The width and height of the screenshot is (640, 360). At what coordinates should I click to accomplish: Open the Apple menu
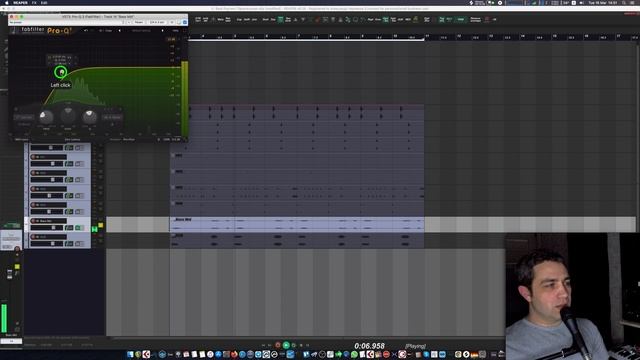7,2
